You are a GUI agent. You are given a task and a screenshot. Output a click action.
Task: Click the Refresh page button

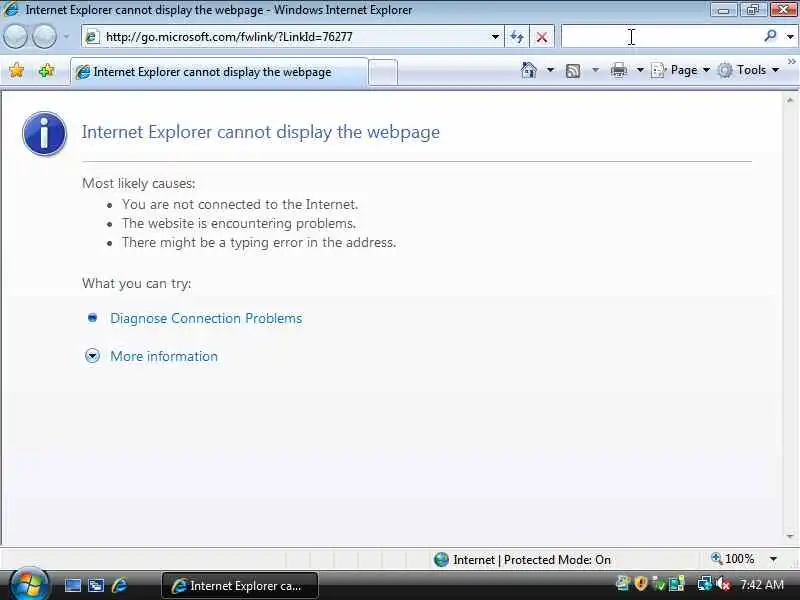pos(517,37)
